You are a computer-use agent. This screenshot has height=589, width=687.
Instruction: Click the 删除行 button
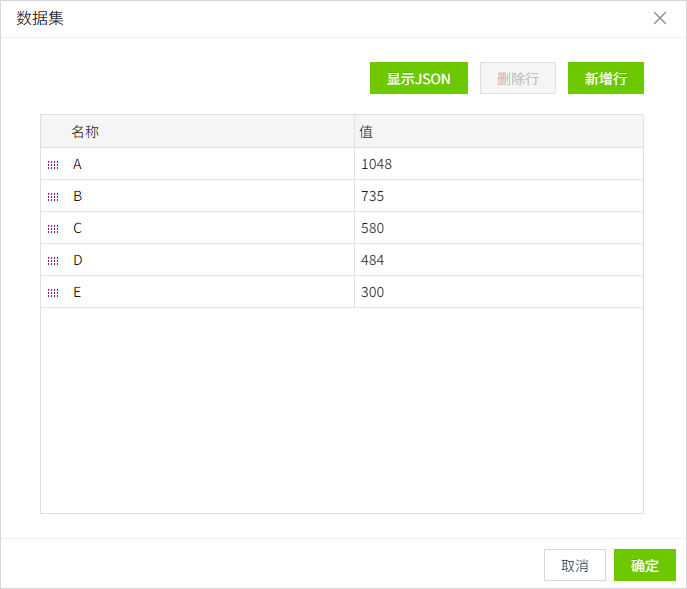(518, 78)
